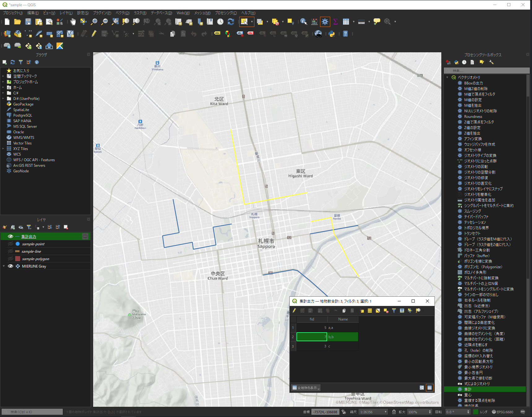
Task: Open the プラグイン menu
Action: (102, 13)
